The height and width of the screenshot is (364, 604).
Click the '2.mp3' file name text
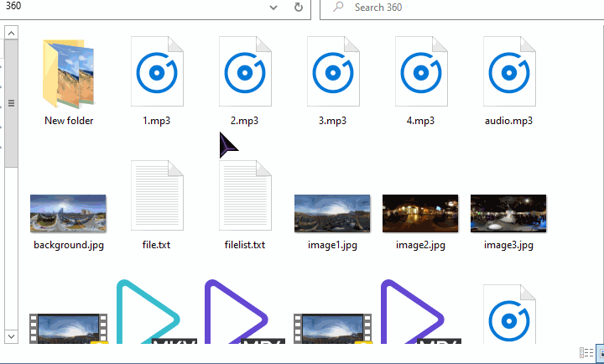coord(245,121)
